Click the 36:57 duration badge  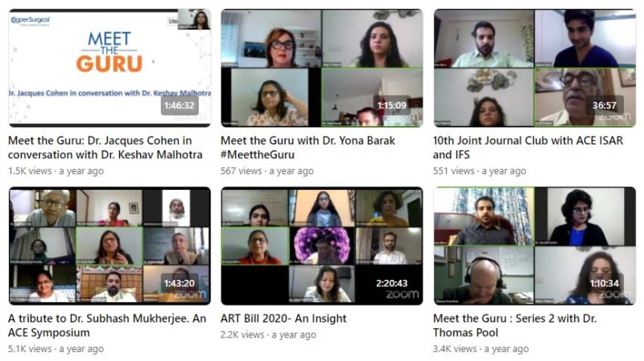(605, 105)
